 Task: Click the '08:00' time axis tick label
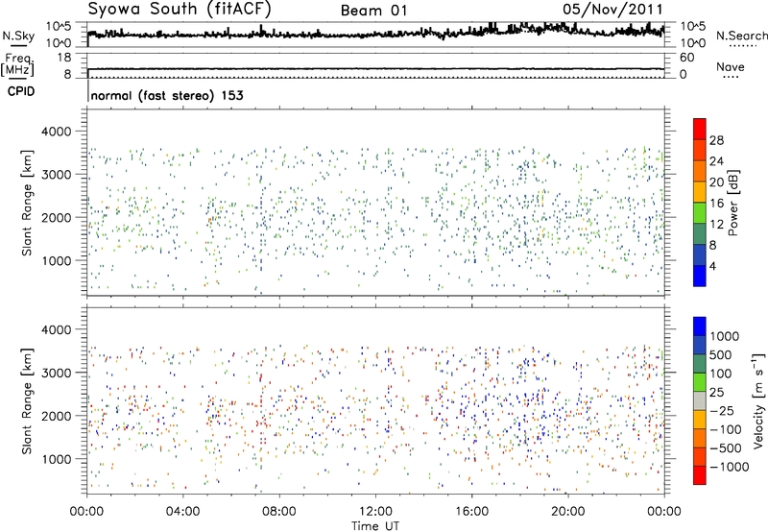(x=279, y=512)
